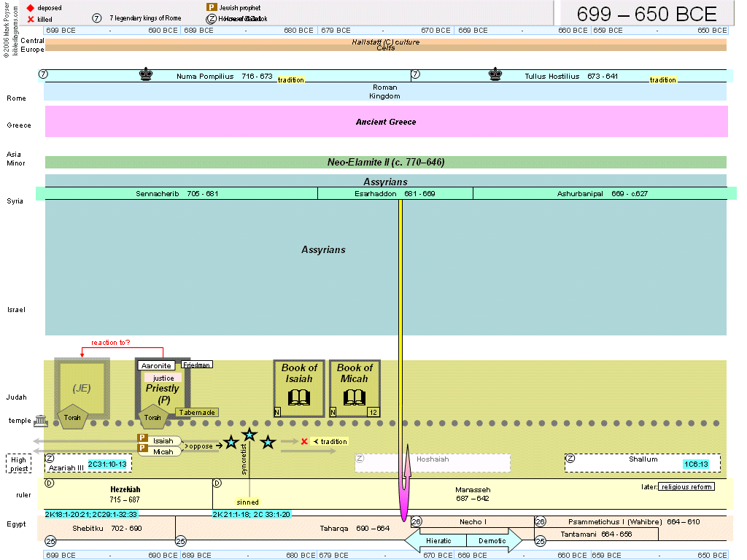Click the Torah pentagon under the JE box

pyautogui.click(x=73, y=416)
